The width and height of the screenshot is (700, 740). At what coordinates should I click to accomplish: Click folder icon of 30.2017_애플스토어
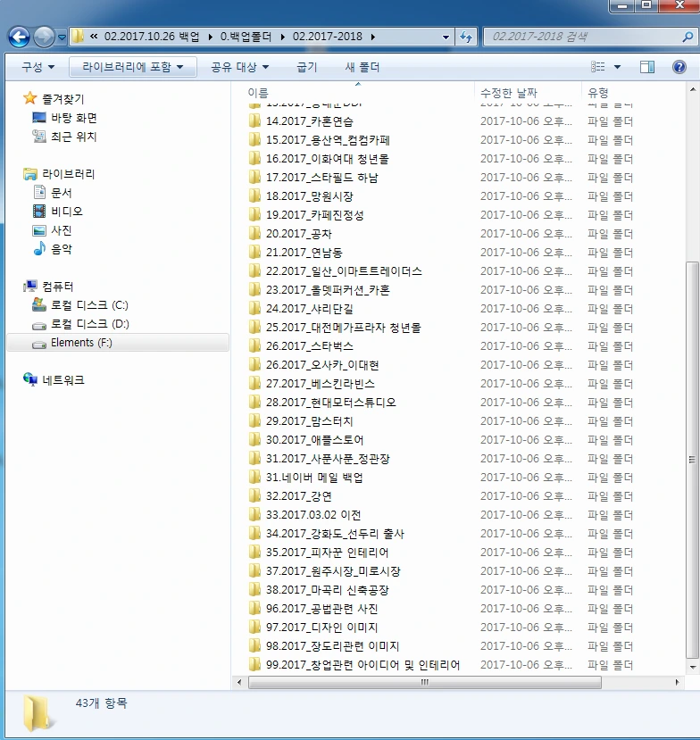tap(254, 440)
